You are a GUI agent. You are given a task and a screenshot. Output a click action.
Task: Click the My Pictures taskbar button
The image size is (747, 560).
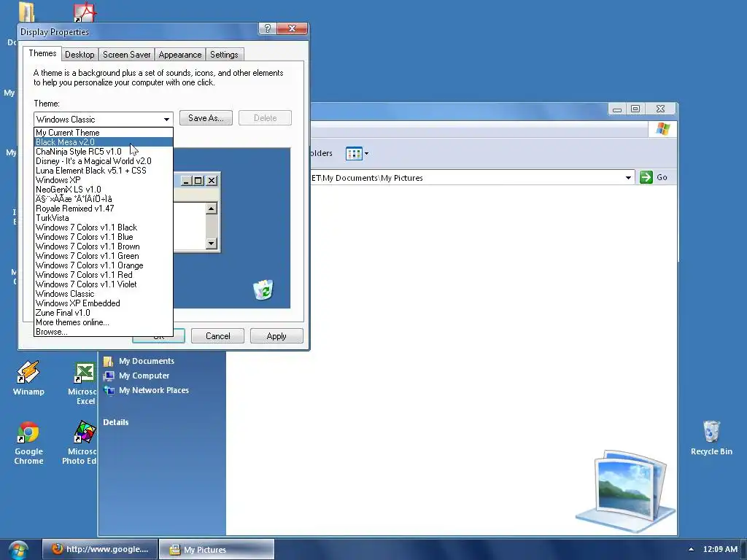[x=216, y=549]
